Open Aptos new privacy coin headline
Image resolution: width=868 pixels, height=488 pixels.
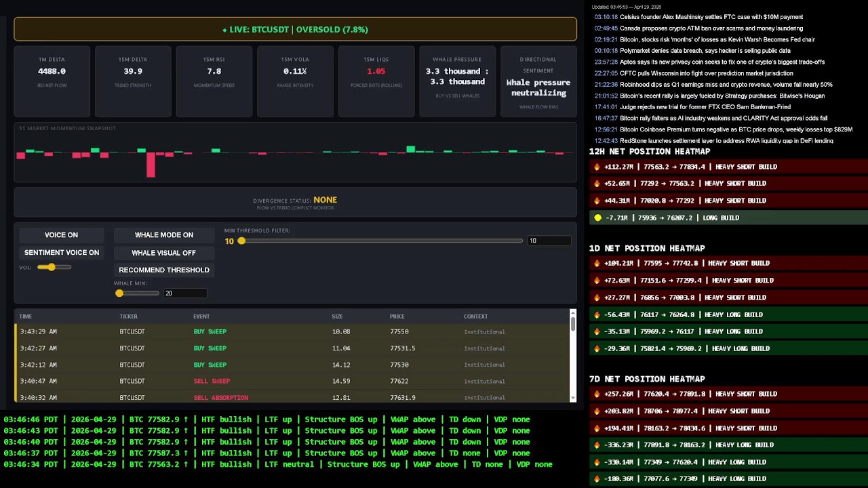coord(722,62)
